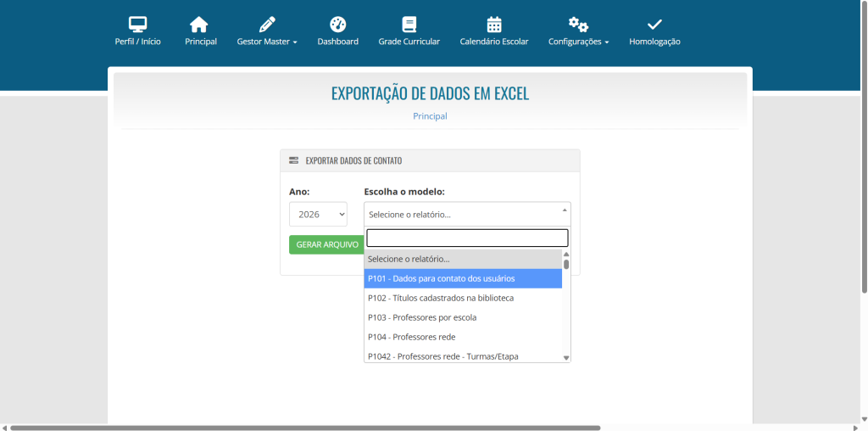Click the dropdown list scroll down arrow
The image size is (868, 431).
click(566, 357)
